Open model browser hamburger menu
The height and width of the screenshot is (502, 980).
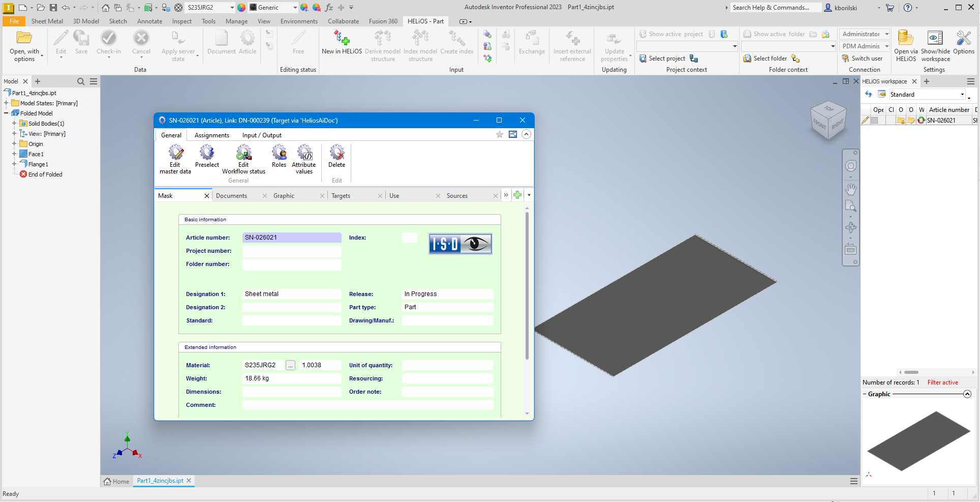click(x=94, y=81)
